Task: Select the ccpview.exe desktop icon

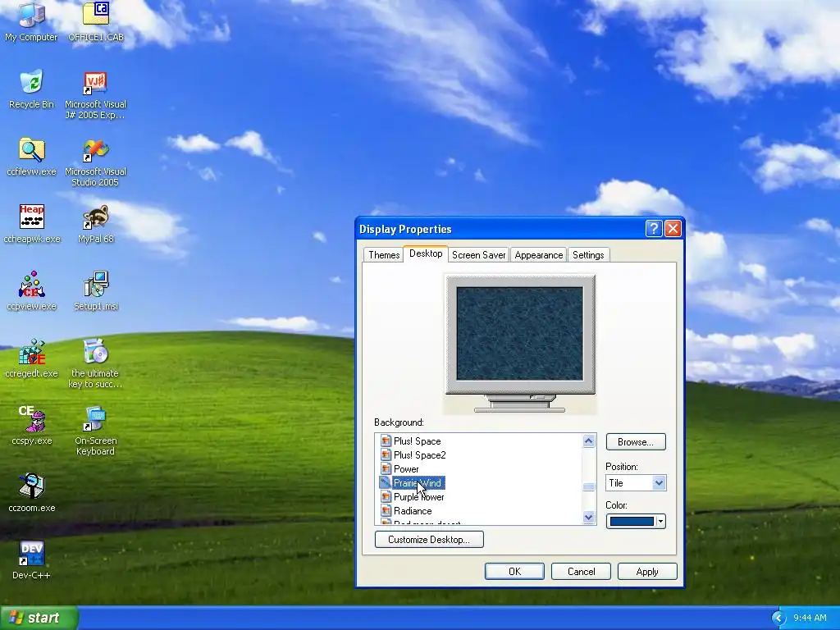Action: click(x=31, y=291)
